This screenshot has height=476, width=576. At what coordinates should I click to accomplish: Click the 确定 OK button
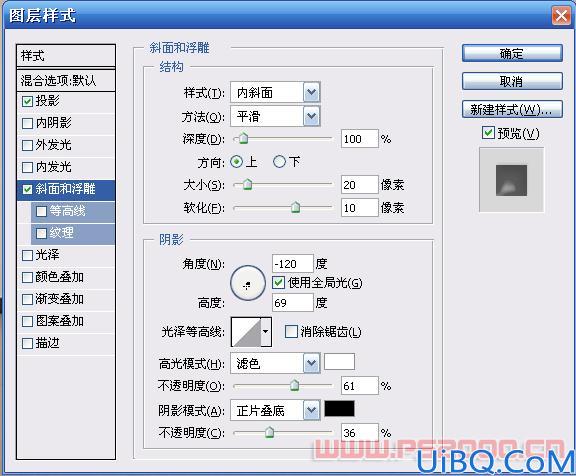click(x=512, y=54)
